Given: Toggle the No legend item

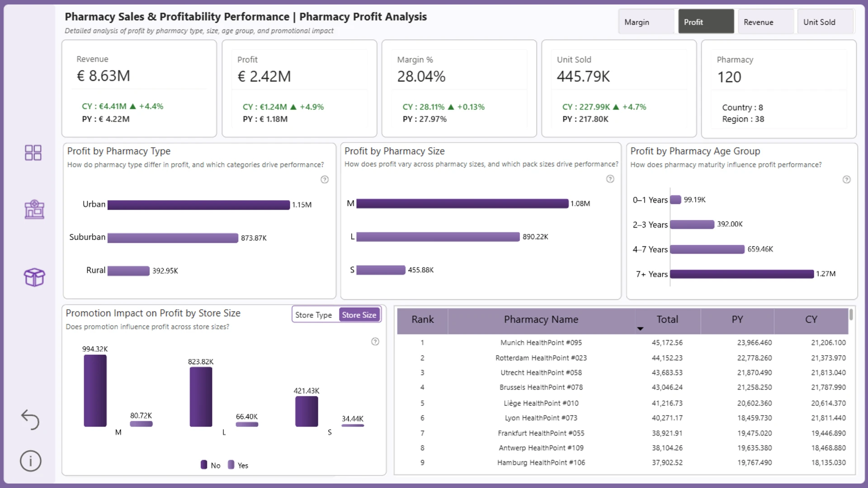Looking at the screenshot, I should tap(210, 465).
